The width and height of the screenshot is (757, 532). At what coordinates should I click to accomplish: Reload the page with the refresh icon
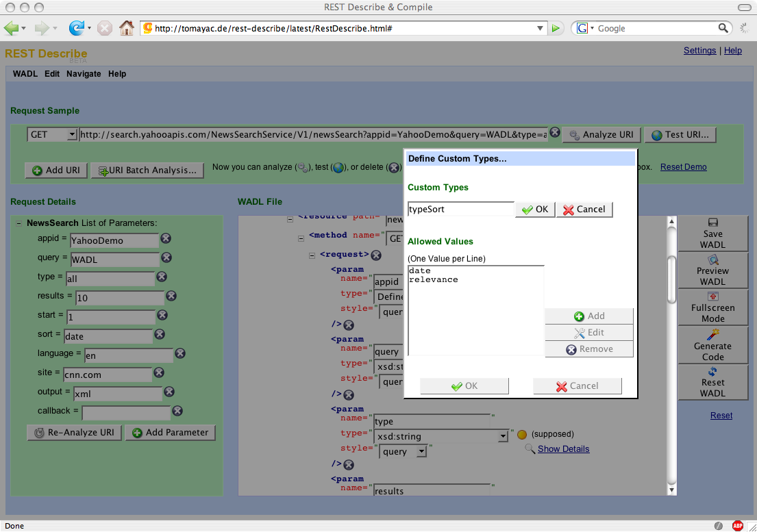(x=76, y=28)
